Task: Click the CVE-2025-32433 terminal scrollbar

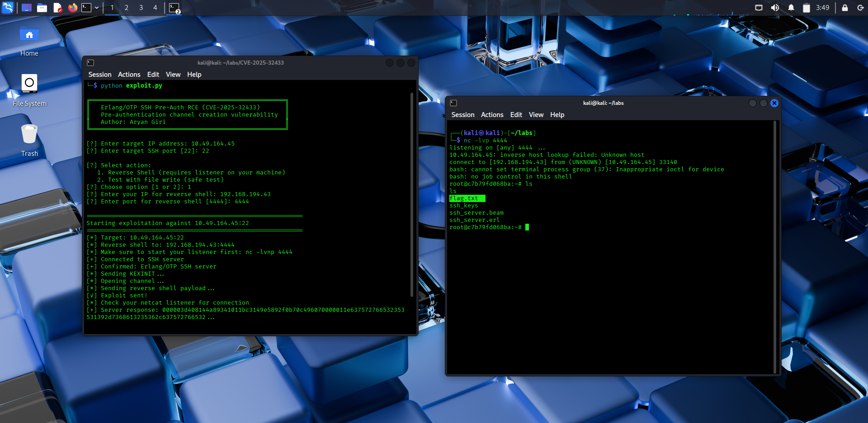Action: pos(411,194)
